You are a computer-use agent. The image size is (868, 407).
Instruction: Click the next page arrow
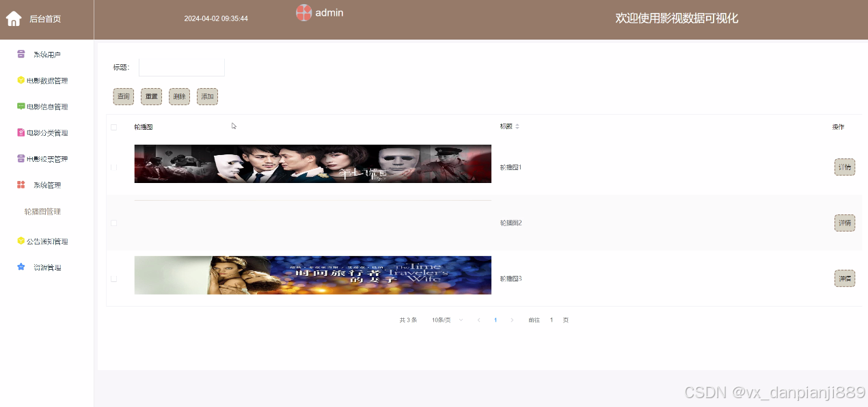[x=512, y=320]
